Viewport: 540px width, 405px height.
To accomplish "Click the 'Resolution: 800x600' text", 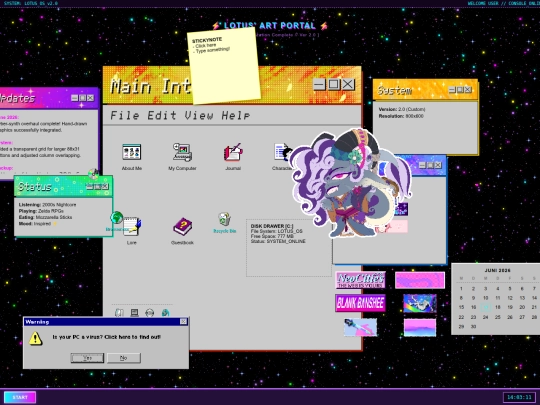I will (x=401, y=116).
